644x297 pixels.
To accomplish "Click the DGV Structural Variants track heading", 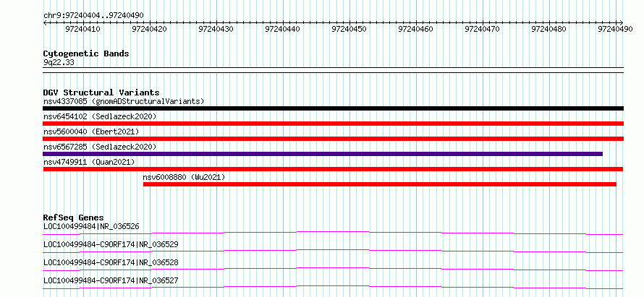I will 101,92.
